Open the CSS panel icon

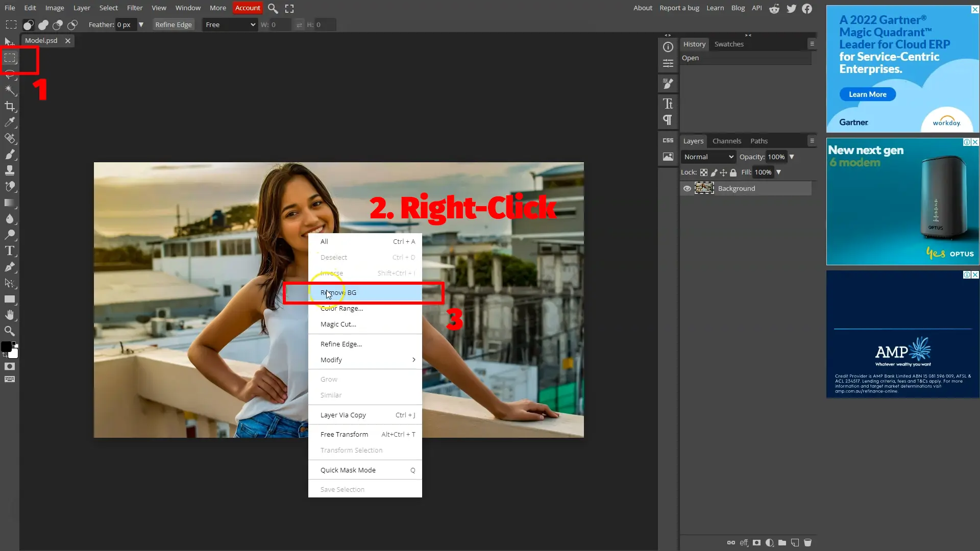pos(668,140)
